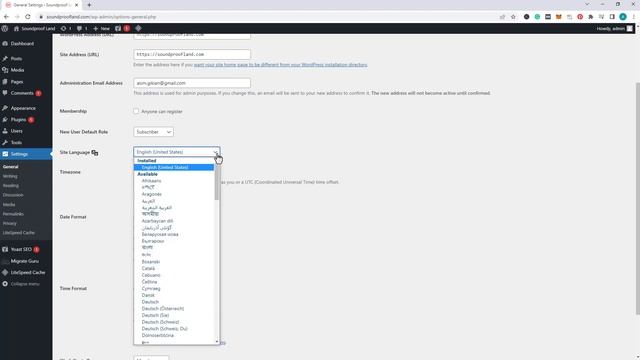The width and height of the screenshot is (640, 360).
Task: Open the Extensions puzzle icon
Action: (591, 17)
